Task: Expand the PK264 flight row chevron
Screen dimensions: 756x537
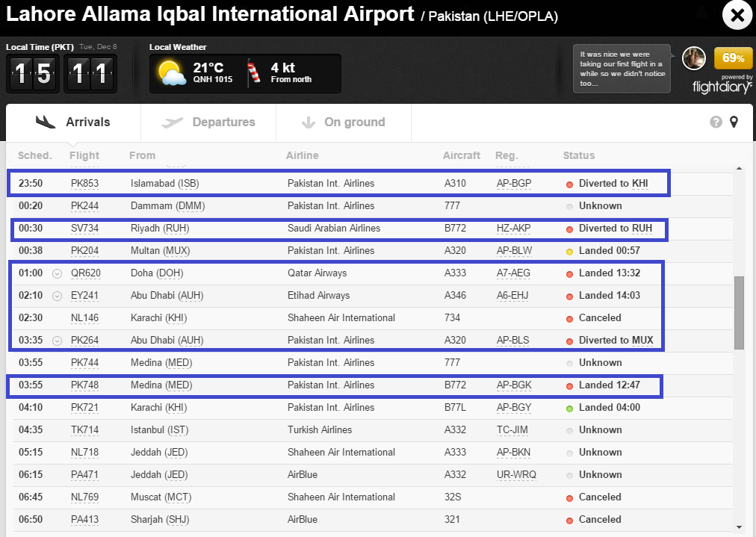Action: [57, 341]
